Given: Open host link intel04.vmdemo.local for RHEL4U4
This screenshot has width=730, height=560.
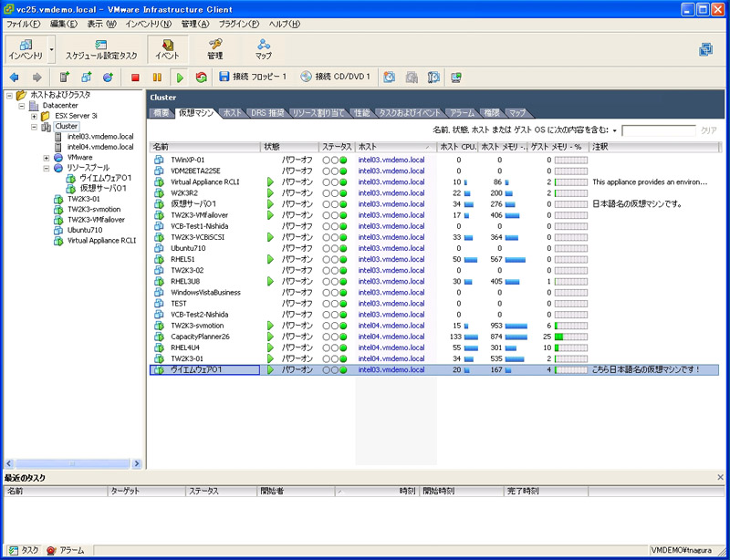Looking at the screenshot, I should [x=391, y=347].
